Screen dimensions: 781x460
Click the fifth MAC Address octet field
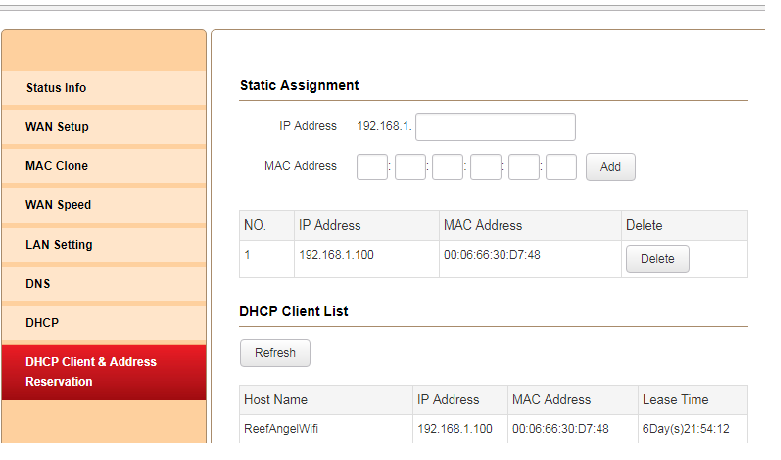(x=523, y=167)
